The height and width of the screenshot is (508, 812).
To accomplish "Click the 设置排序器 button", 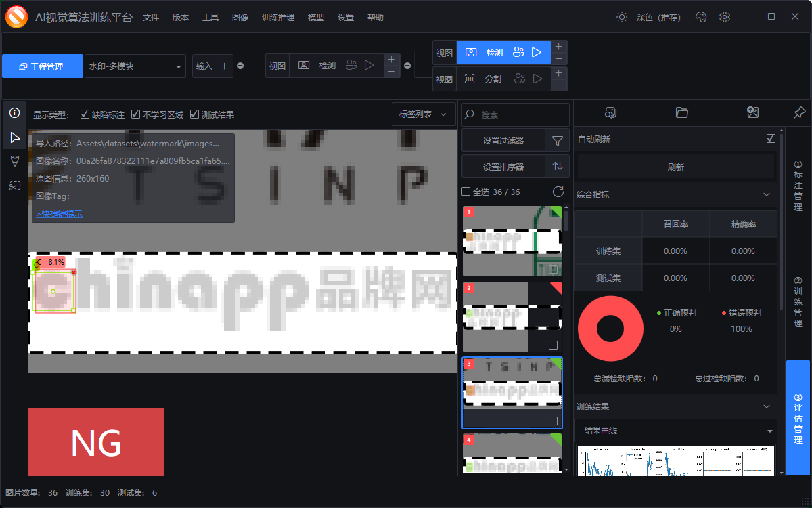I will (503, 166).
